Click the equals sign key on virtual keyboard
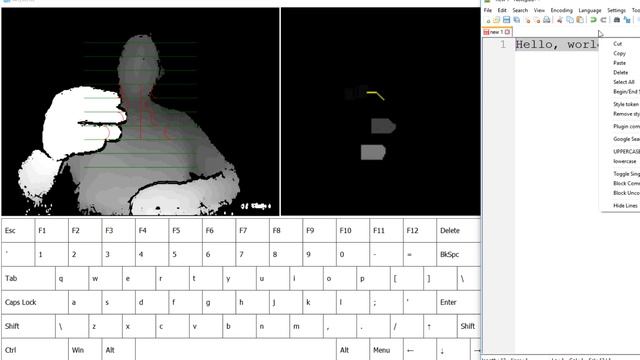Viewport: 640px width, 360px height. tap(419, 254)
